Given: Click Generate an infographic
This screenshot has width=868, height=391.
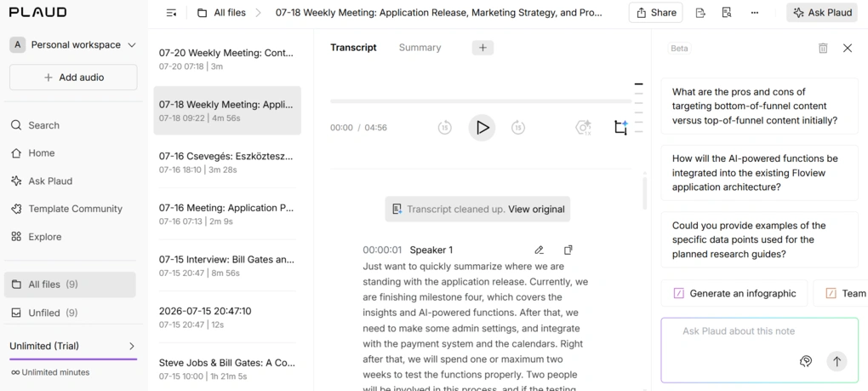Looking at the screenshot, I should click(734, 294).
